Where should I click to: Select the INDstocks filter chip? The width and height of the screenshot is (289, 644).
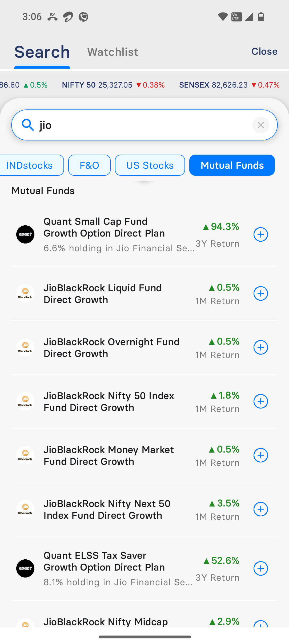pos(30,165)
